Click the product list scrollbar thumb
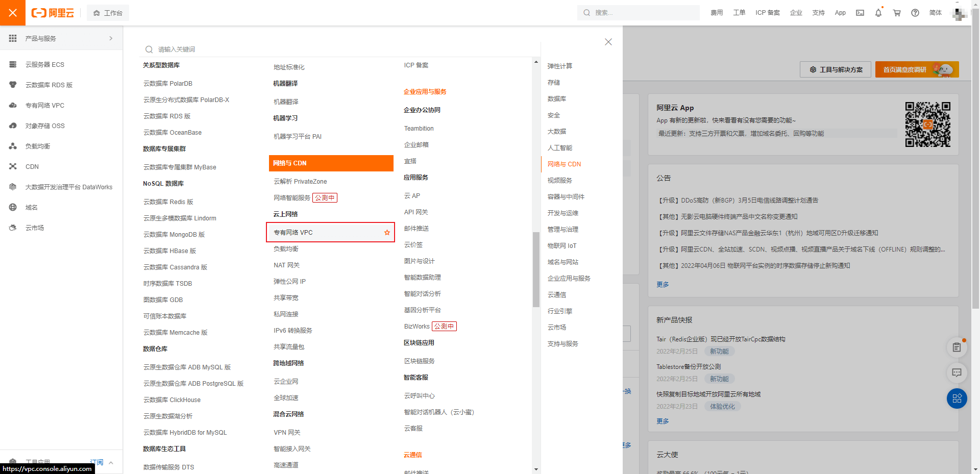Image resolution: width=980 pixels, height=474 pixels. (536, 269)
